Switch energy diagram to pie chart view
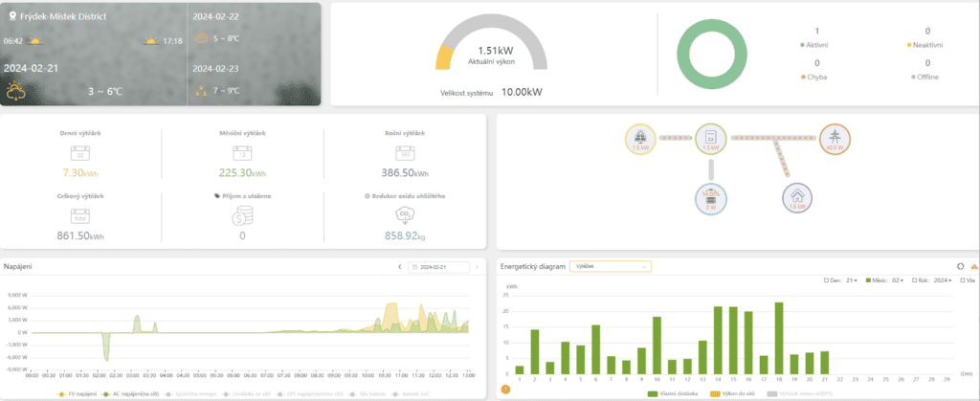 coord(960,266)
